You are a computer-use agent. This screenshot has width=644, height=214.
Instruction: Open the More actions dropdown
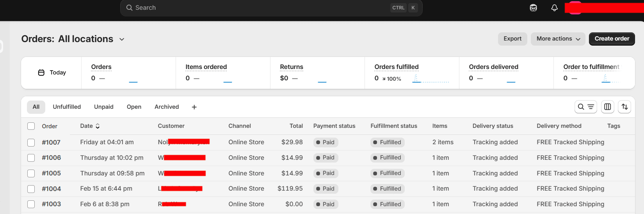[x=558, y=39]
